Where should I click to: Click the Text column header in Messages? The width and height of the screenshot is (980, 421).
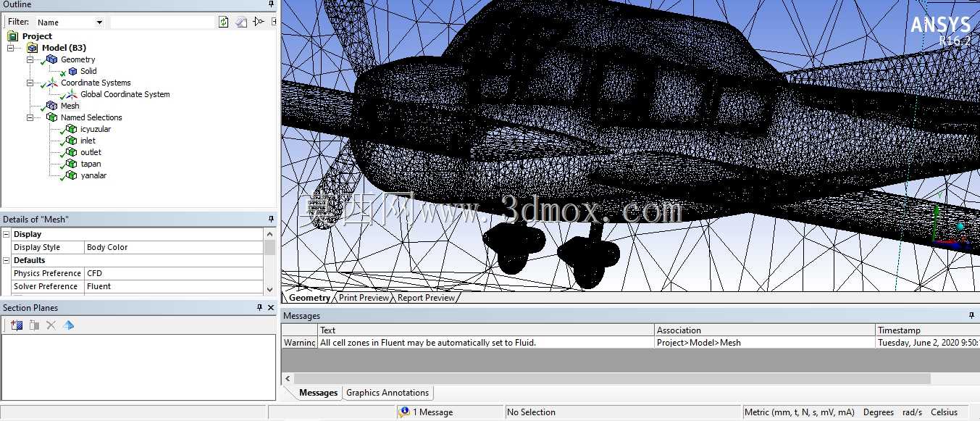[487, 330]
